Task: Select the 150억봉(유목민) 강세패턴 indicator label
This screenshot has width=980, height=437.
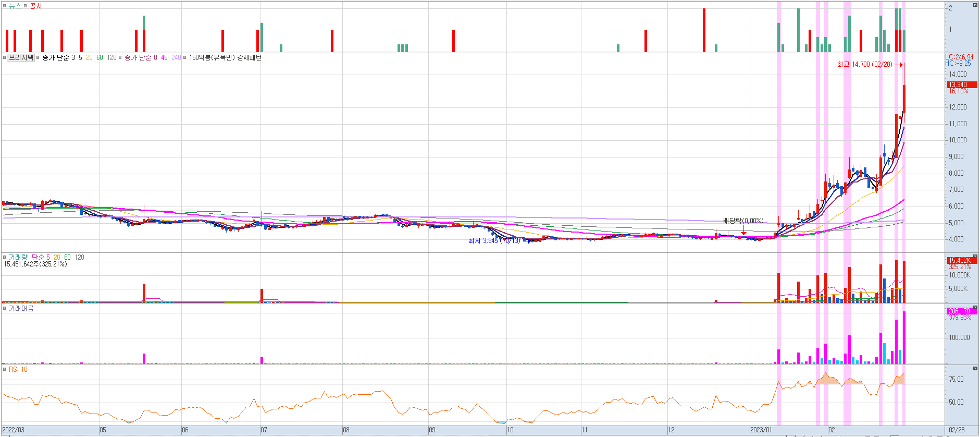Action: (225, 58)
